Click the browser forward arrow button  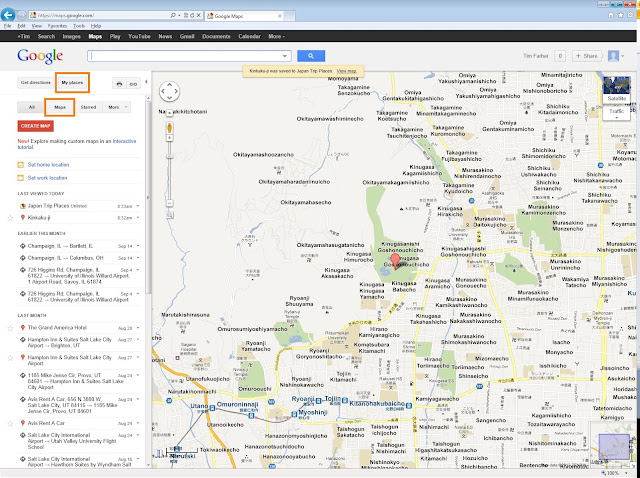coord(22,16)
